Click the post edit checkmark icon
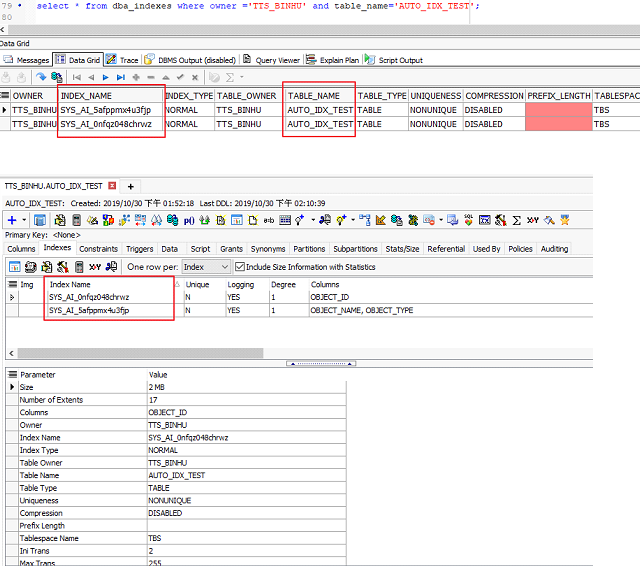Screen dimensions: 640x566 pos(180,77)
